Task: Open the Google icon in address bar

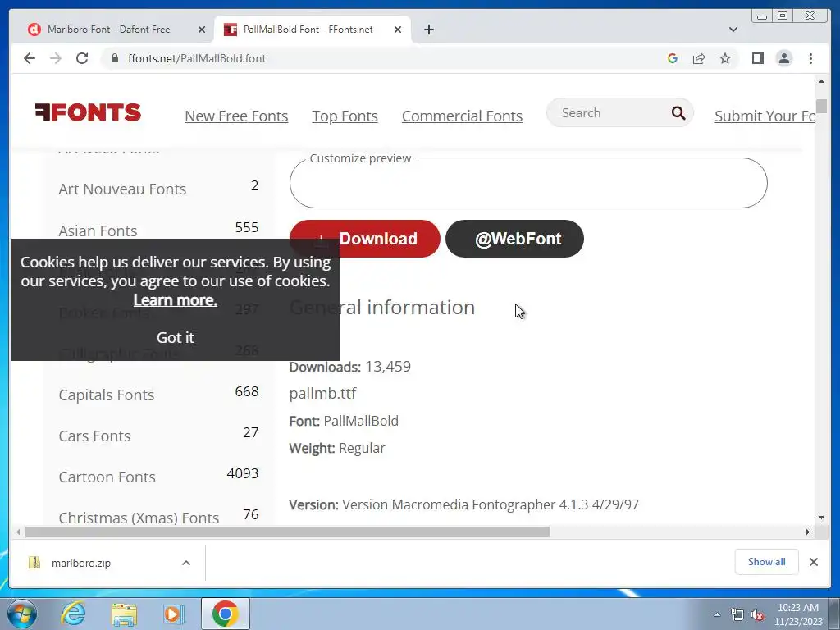Action: tap(673, 58)
